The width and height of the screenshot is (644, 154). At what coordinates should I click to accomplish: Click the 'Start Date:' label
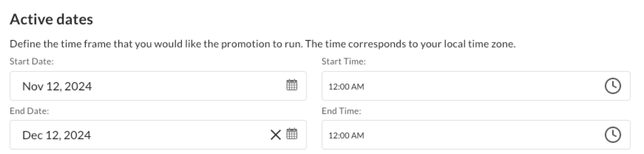pos(32,62)
